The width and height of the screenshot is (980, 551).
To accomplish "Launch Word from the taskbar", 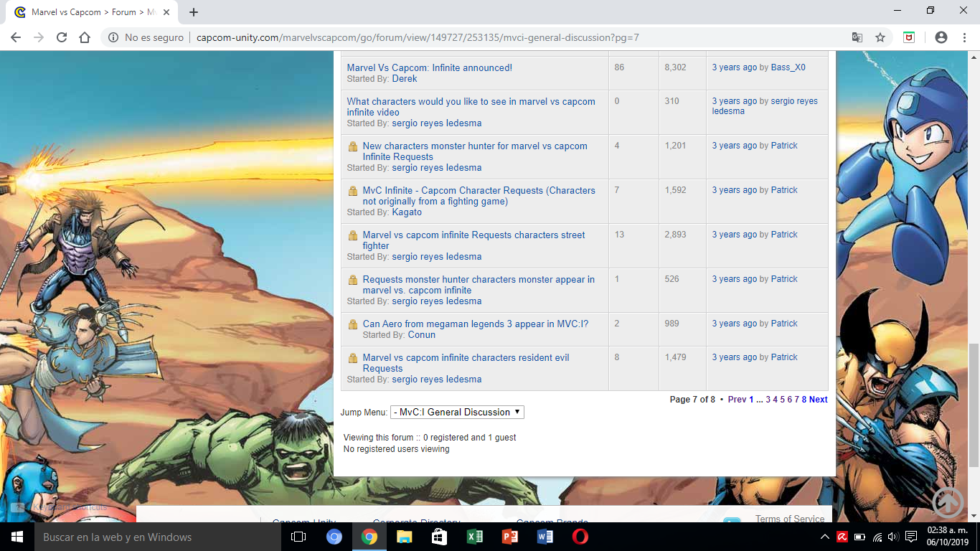I will click(x=545, y=537).
